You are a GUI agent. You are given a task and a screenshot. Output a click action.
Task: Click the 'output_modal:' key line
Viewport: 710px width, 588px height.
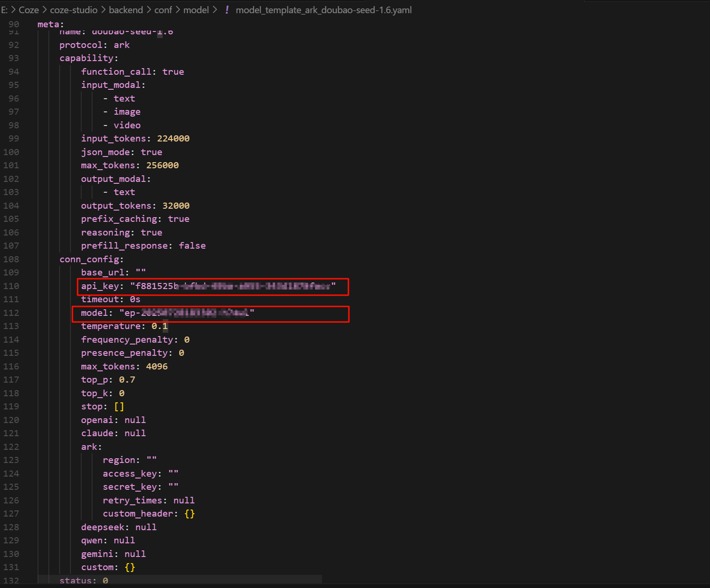(x=116, y=179)
